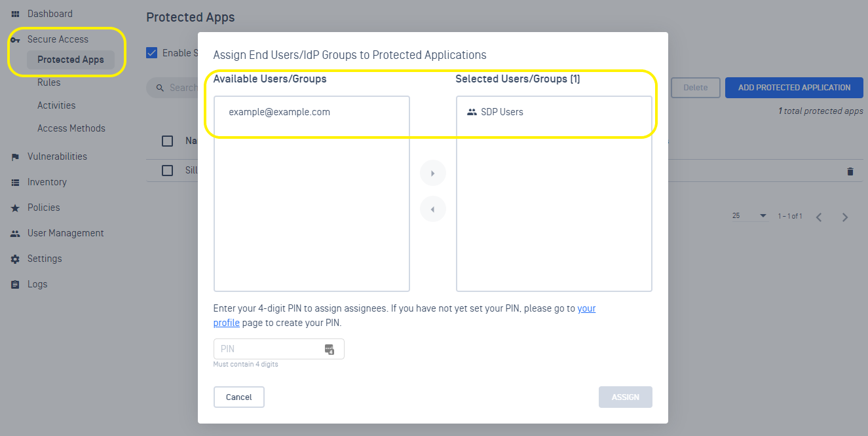The height and width of the screenshot is (436, 868).
Task: Open the rows-per-page dropdown showing 25
Action: [749, 216]
